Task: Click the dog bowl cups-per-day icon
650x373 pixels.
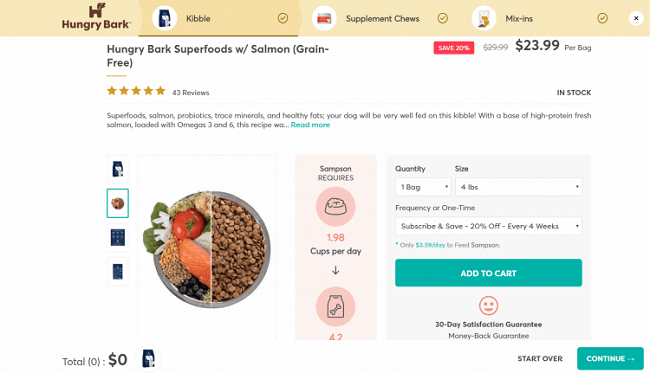Action: (335, 206)
